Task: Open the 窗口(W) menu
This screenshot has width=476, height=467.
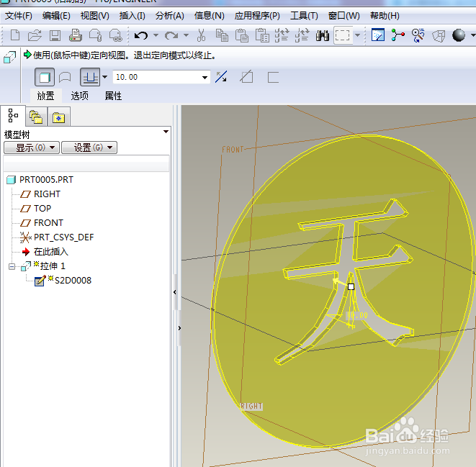Action: (344, 15)
